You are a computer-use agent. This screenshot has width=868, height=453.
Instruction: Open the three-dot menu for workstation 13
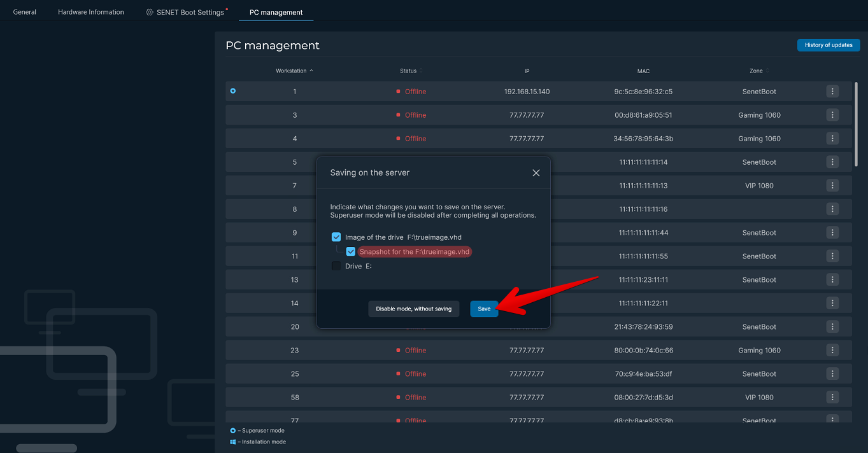[x=832, y=280]
